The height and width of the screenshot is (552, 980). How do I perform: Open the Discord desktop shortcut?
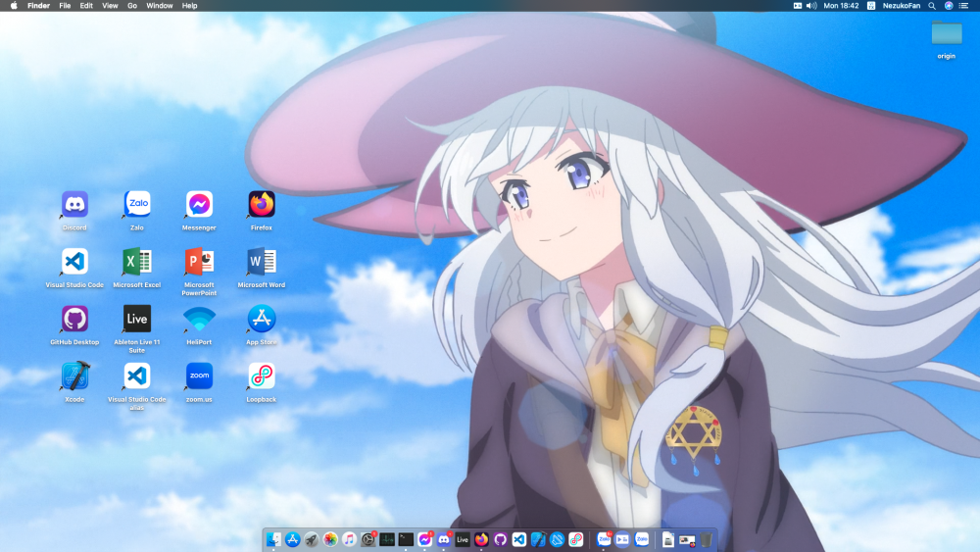(74, 204)
